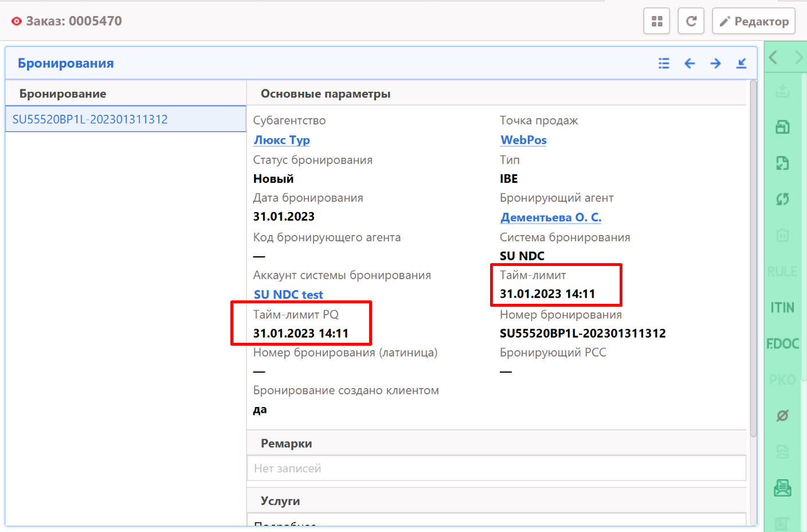Collapse the Бронирования panel with the corner arrow
The height and width of the screenshot is (532, 807).
click(742, 63)
